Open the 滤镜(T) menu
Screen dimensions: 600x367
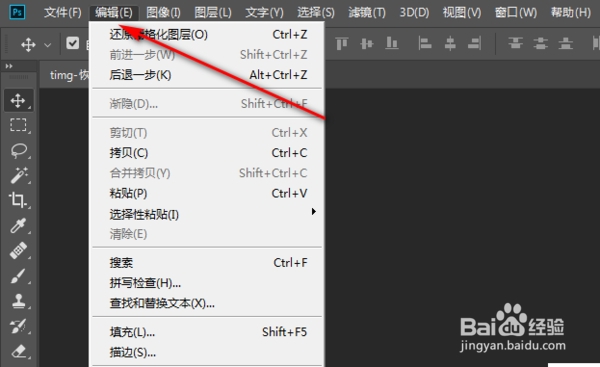coord(367,13)
